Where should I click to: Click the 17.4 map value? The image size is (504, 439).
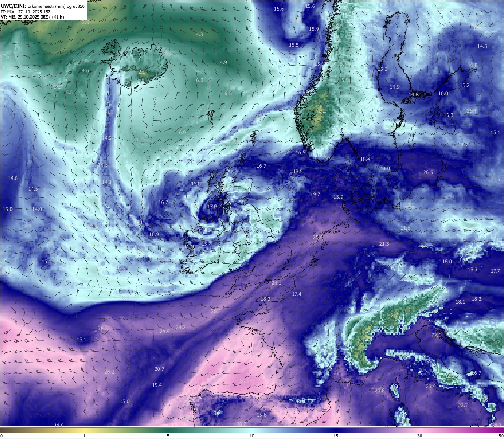296,294
